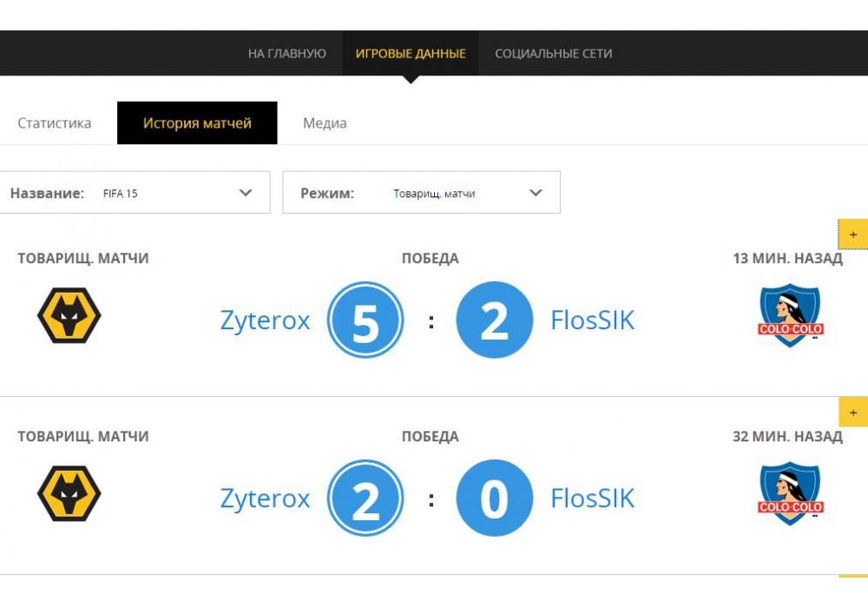This screenshot has height=608, width=868.
Task: Open FlosSIK player link in the second match
Action: click(x=593, y=499)
